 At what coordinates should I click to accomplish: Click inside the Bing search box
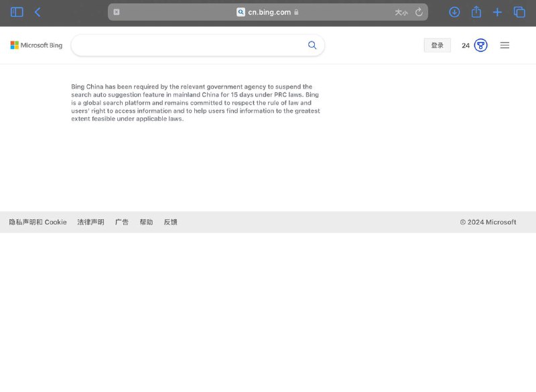(x=188, y=45)
